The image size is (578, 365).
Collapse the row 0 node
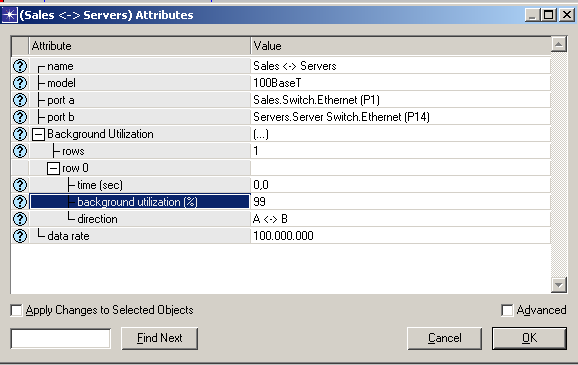click(53, 168)
